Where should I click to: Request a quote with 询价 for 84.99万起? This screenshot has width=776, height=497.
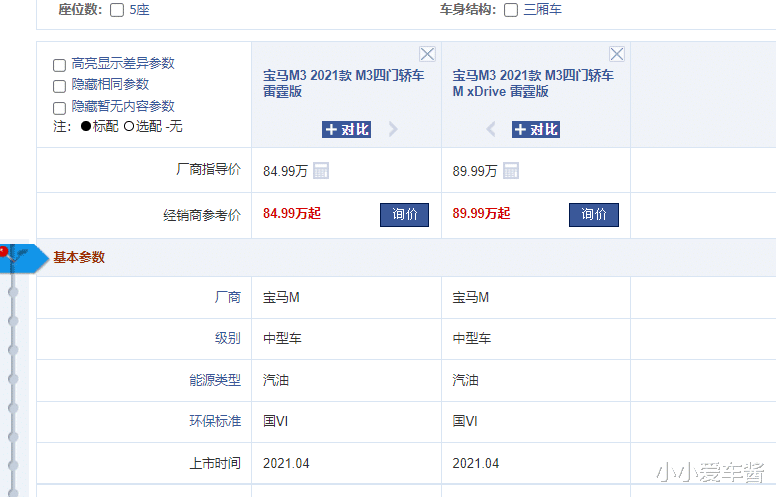(404, 214)
